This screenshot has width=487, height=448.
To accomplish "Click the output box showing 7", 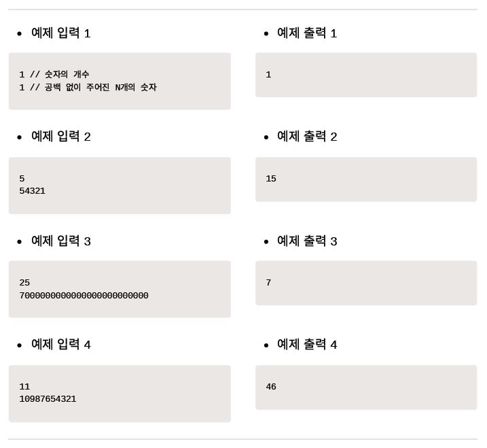I will pyautogui.click(x=366, y=283).
